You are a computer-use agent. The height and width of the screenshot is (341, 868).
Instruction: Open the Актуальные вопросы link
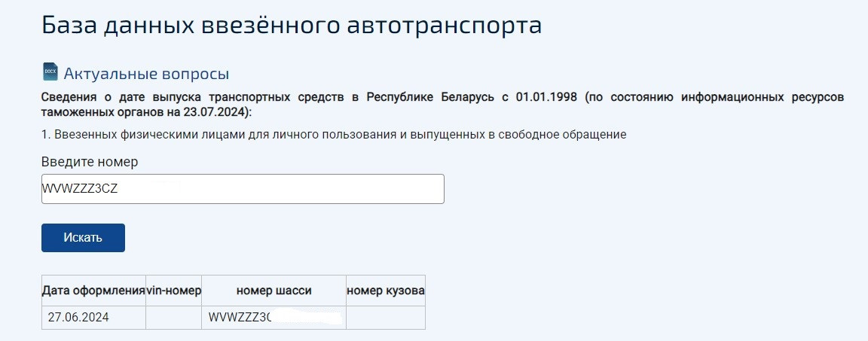[x=146, y=74]
